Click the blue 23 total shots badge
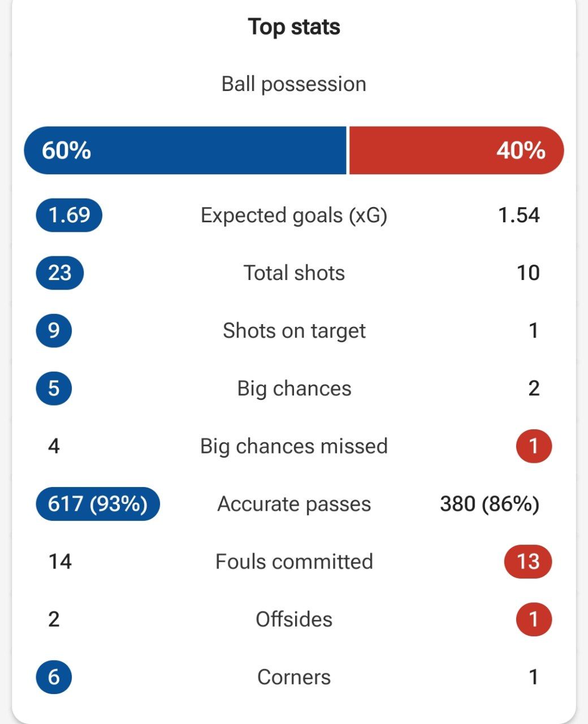 (59, 273)
